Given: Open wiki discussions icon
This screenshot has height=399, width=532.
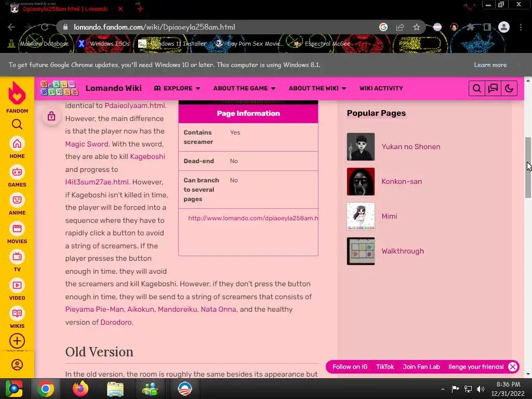Looking at the screenshot, I should [493, 88].
